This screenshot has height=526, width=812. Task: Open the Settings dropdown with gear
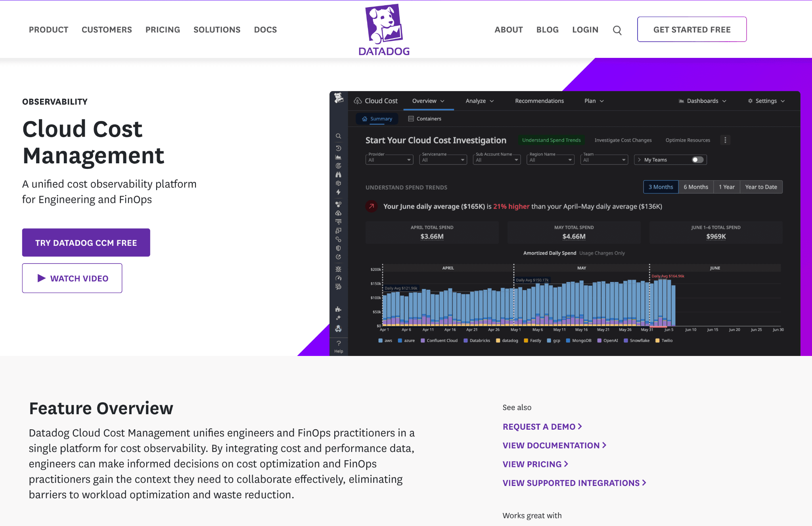(766, 101)
